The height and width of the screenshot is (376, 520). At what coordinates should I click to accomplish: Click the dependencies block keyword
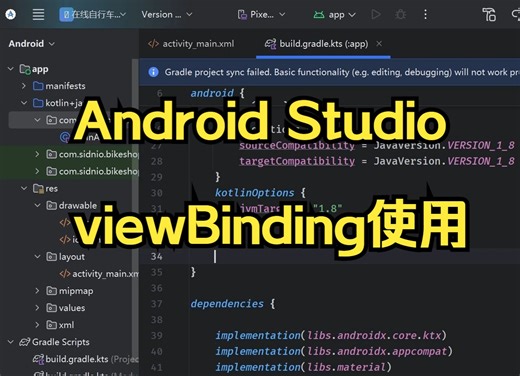(227, 304)
